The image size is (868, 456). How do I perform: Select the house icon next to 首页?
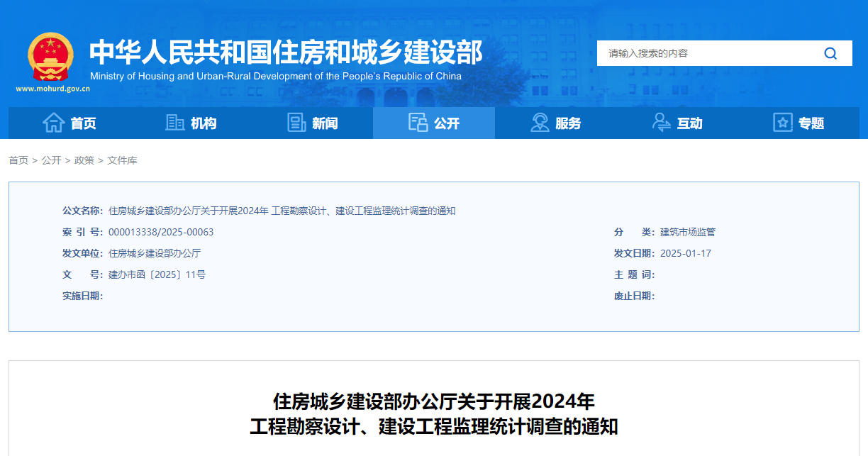[x=52, y=123]
